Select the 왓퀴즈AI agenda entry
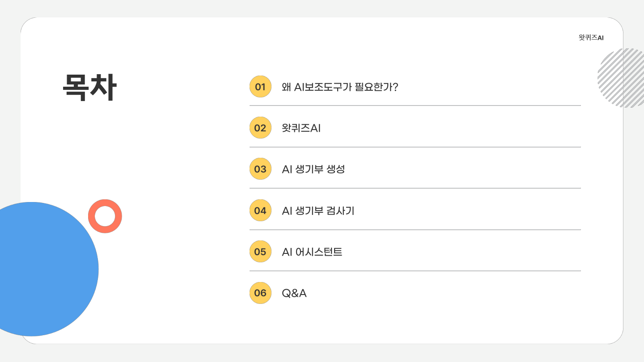The height and width of the screenshot is (362, 644). [x=301, y=128]
